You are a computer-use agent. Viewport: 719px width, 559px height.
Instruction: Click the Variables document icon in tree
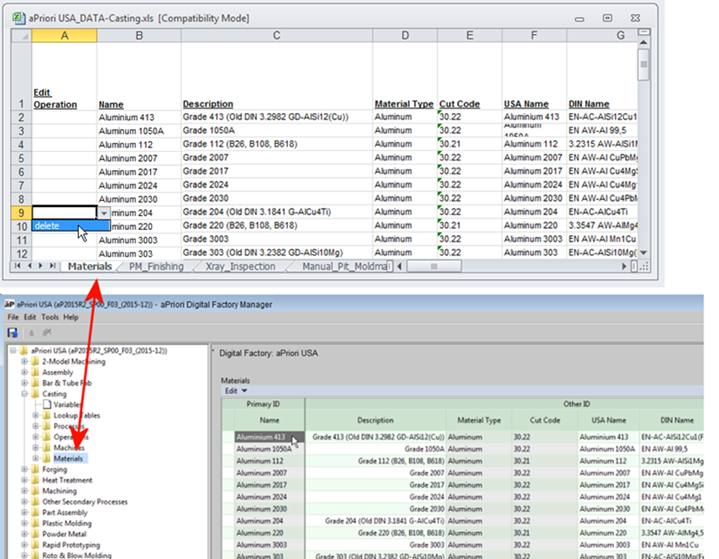coord(47,404)
